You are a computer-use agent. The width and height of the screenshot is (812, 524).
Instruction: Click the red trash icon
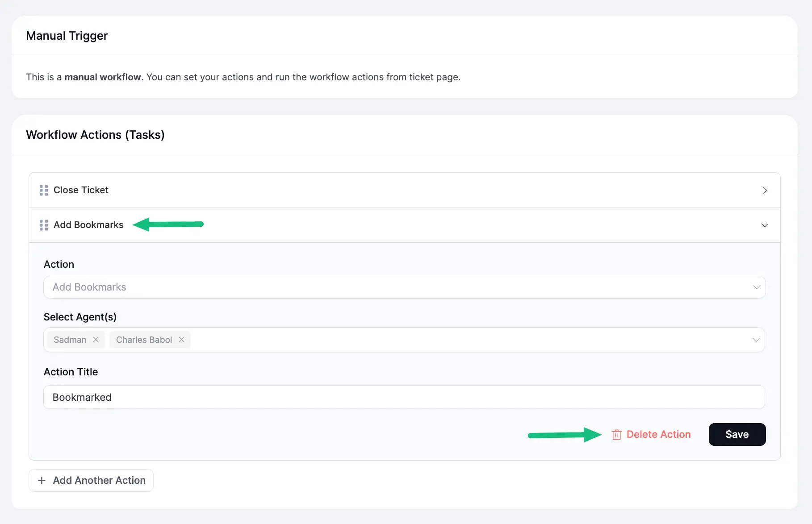[616, 435]
